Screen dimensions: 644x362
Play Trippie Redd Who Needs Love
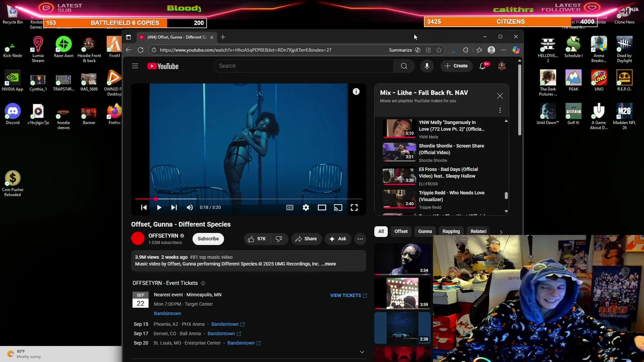[x=442, y=200]
